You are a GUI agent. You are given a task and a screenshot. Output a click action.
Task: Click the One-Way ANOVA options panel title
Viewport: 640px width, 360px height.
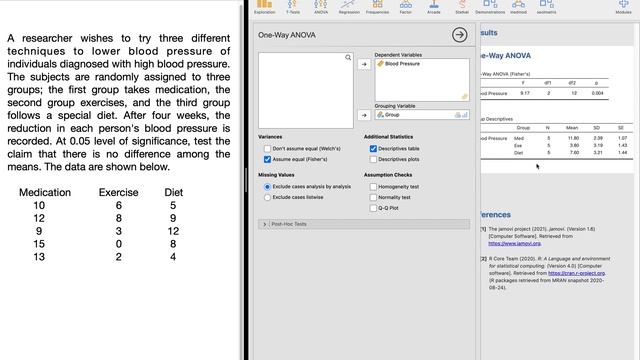(287, 35)
